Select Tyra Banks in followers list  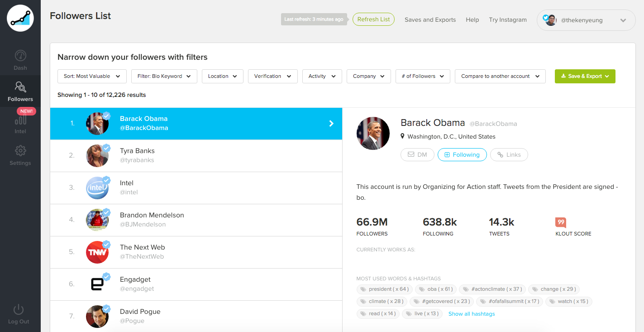196,156
